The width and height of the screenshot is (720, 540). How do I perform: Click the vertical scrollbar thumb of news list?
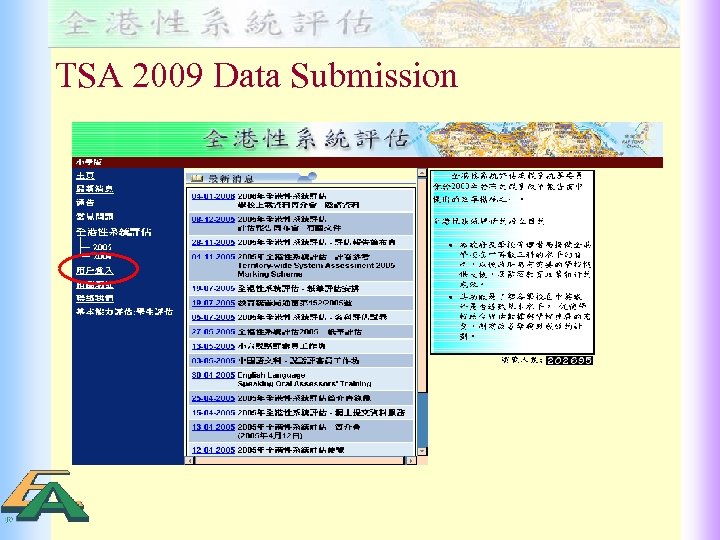pyautogui.click(x=422, y=284)
